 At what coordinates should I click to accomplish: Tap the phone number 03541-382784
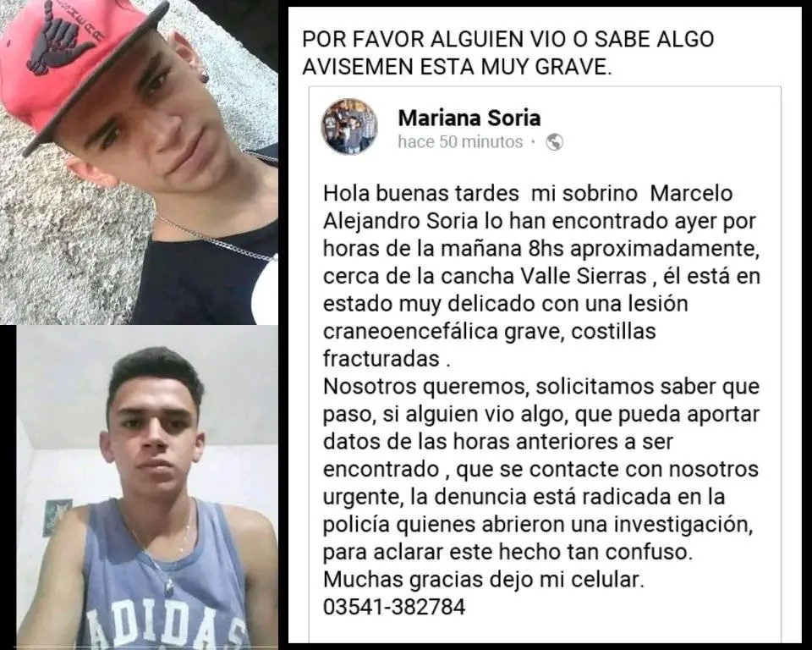click(394, 607)
